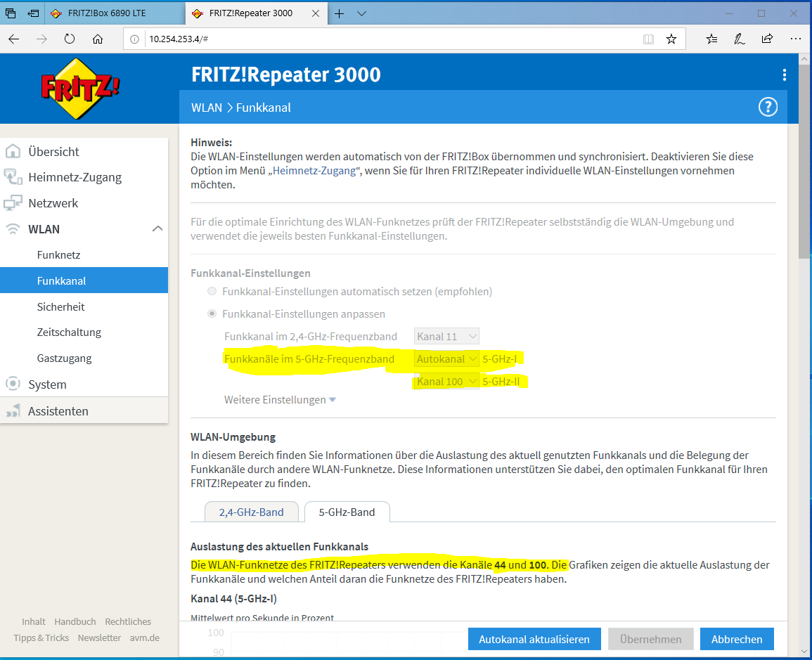812x660 pixels.
Task: Follow the Heimnetz-Zugang link in Hinweis
Action: point(314,171)
